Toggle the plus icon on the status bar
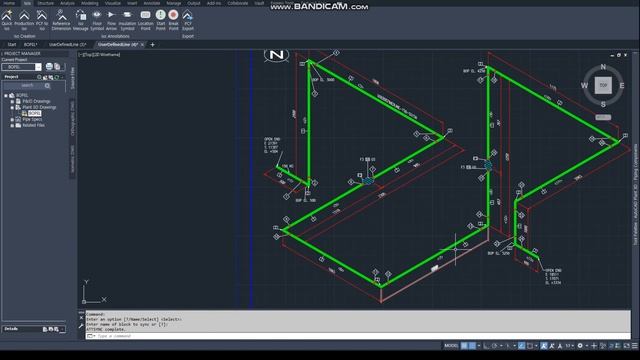Viewport: 640px width, 360px height. [594, 346]
